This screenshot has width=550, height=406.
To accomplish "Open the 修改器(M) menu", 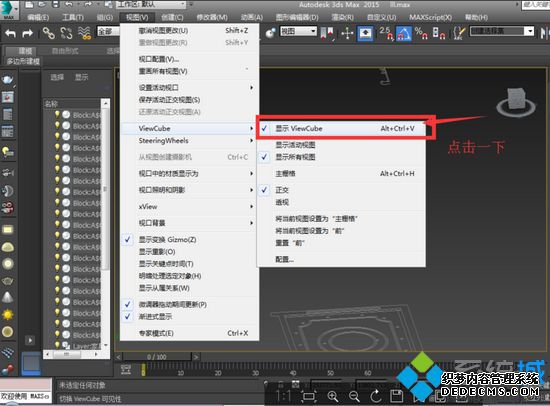I will tap(212, 17).
